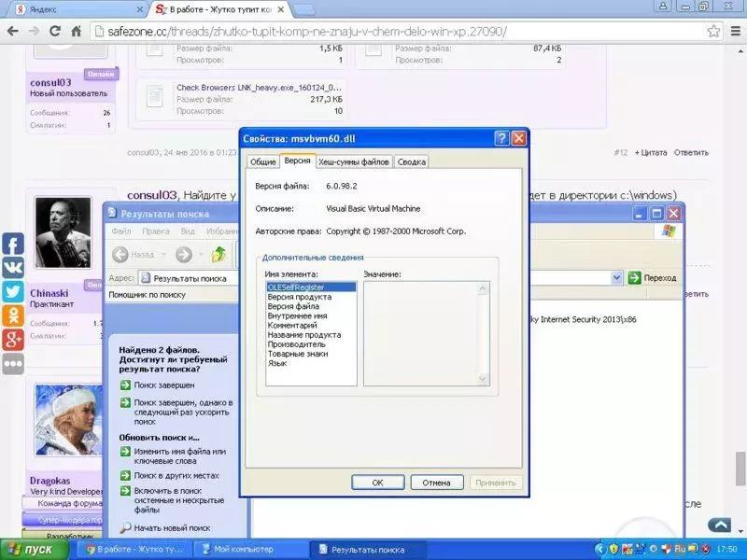Switch to the Версия tab
This screenshot has width=747, height=560.
coord(297,161)
